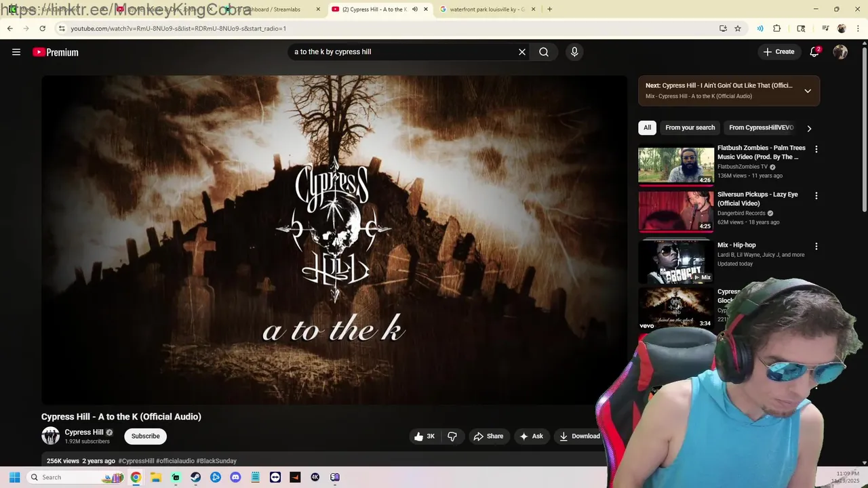Open the Chrome profile avatar

coord(842,28)
